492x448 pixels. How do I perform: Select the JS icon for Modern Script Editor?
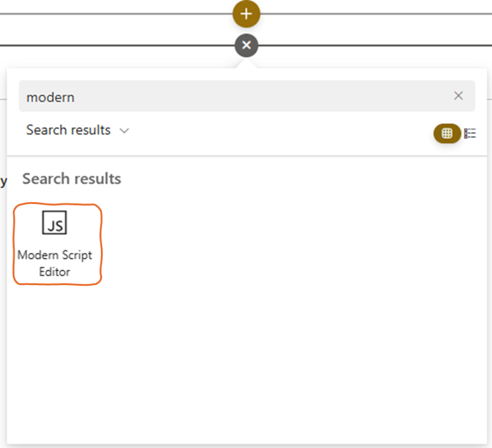pos(55,223)
